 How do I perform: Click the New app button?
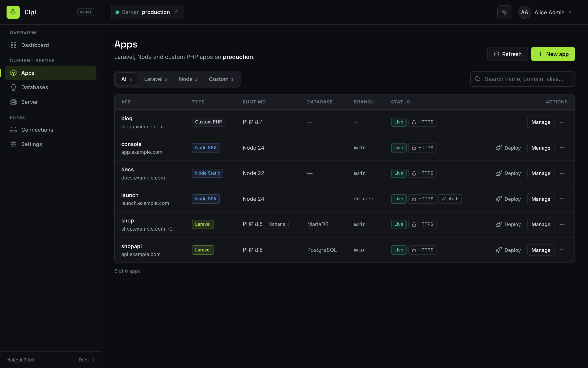tap(553, 54)
